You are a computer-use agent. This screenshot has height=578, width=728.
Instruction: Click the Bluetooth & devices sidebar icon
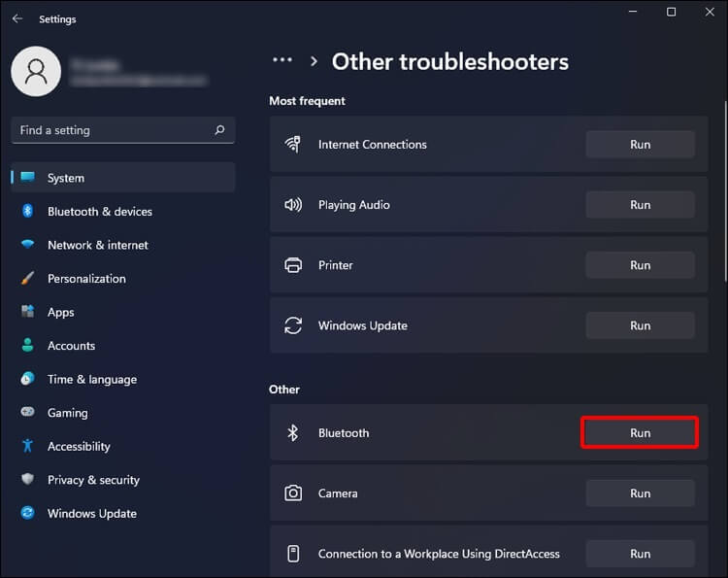pos(27,211)
